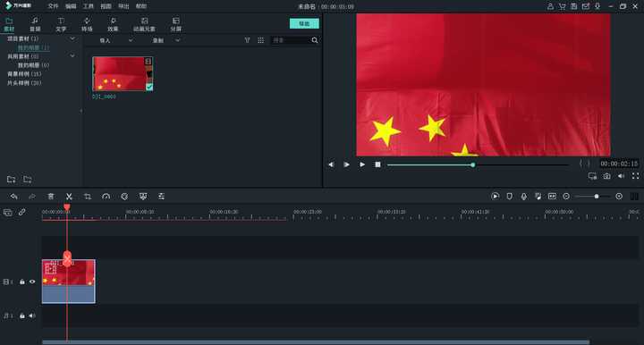Open the File (文件) menu
The height and width of the screenshot is (345, 644).
[53, 6]
